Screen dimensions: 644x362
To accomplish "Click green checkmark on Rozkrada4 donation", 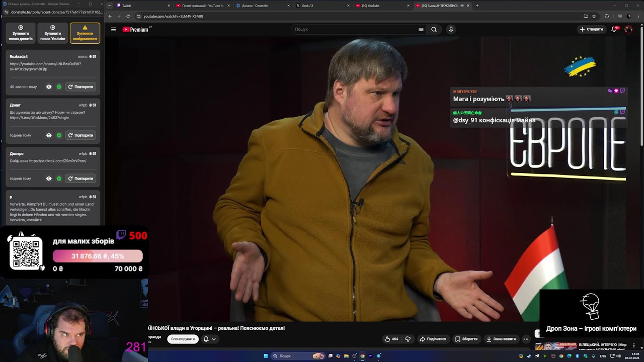I will click(x=59, y=86).
